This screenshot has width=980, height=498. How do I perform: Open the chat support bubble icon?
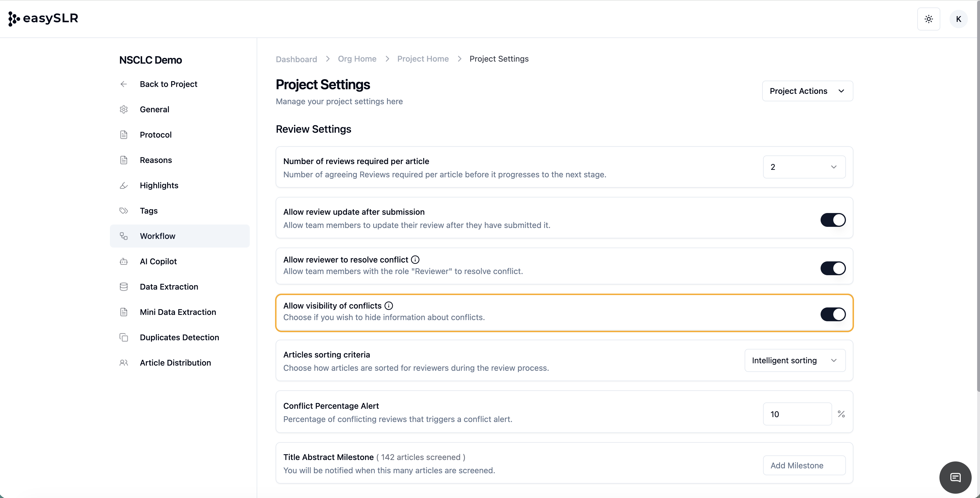955,477
